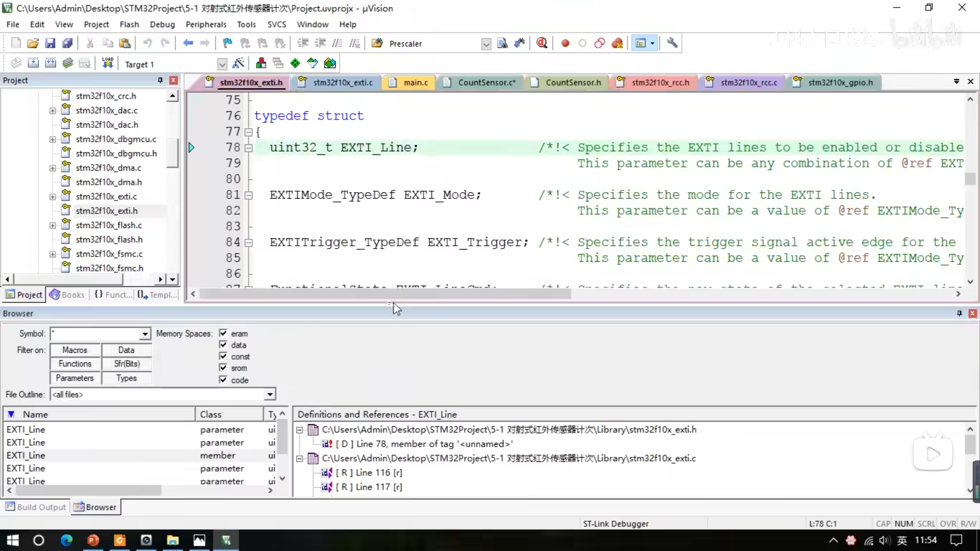Click the Save All toolbar icon
Screen dimensions: 980x551
coord(67,43)
